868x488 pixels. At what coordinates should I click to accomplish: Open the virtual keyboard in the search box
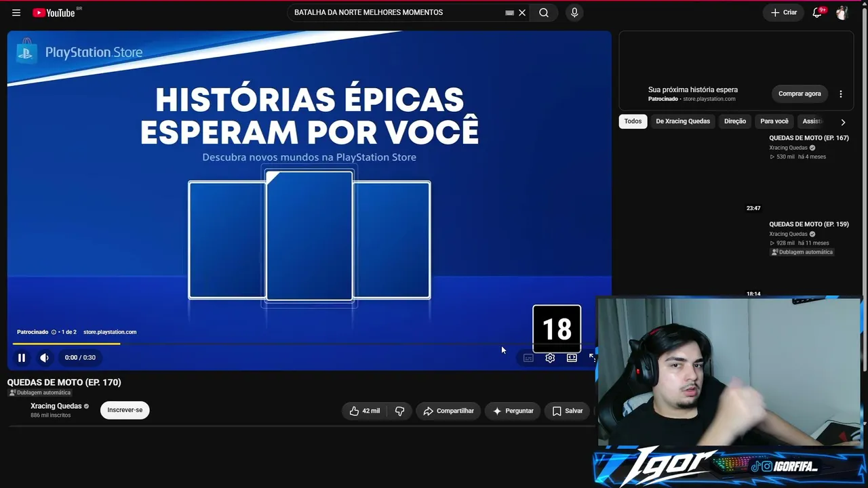(x=510, y=13)
